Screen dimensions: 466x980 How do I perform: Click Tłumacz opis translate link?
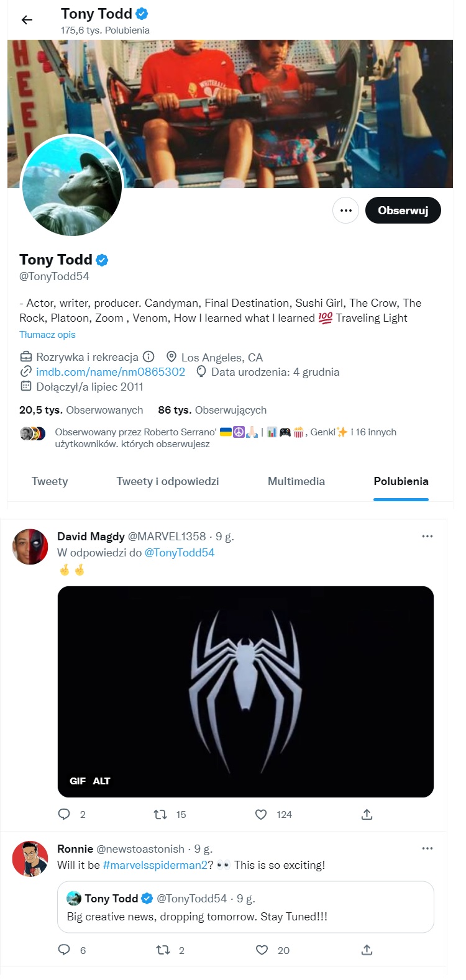[x=47, y=335]
